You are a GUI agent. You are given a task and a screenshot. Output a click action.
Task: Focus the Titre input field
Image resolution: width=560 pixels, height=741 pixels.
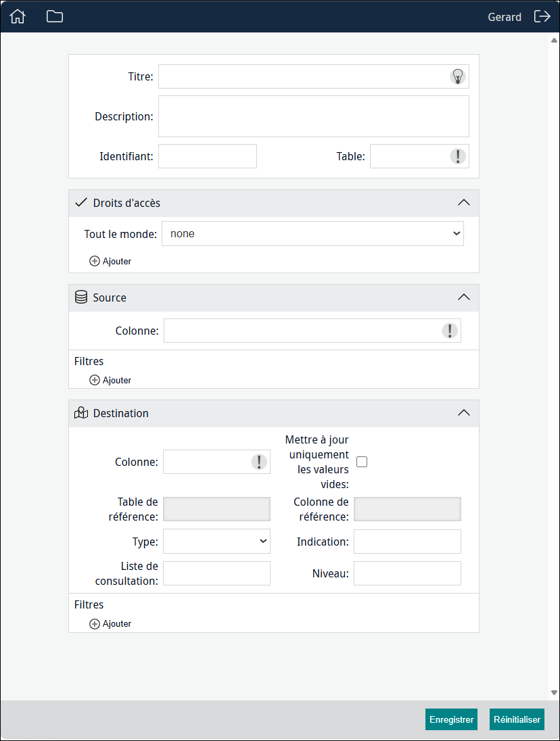coord(314,76)
